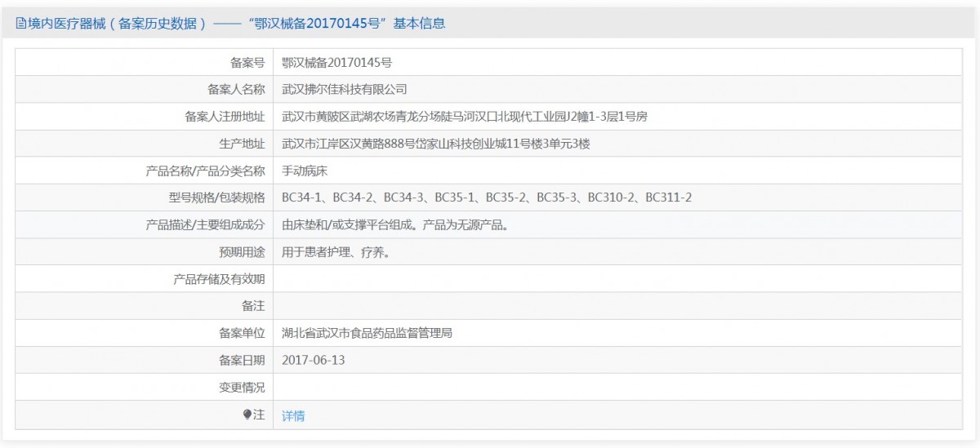Viewport: 980px width, 448px height.
Task: Click the intended use text 用于患者护理、疗养
Action: point(335,252)
